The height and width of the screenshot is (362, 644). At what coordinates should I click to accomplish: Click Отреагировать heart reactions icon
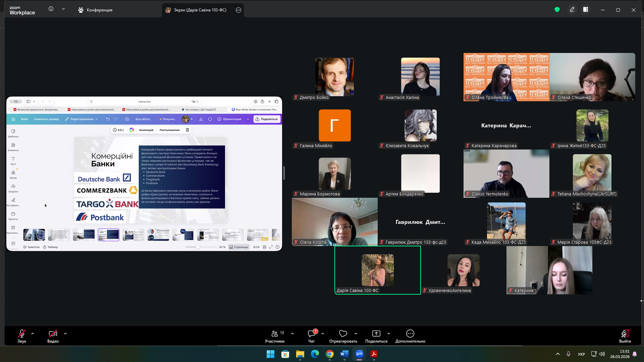point(343,334)
